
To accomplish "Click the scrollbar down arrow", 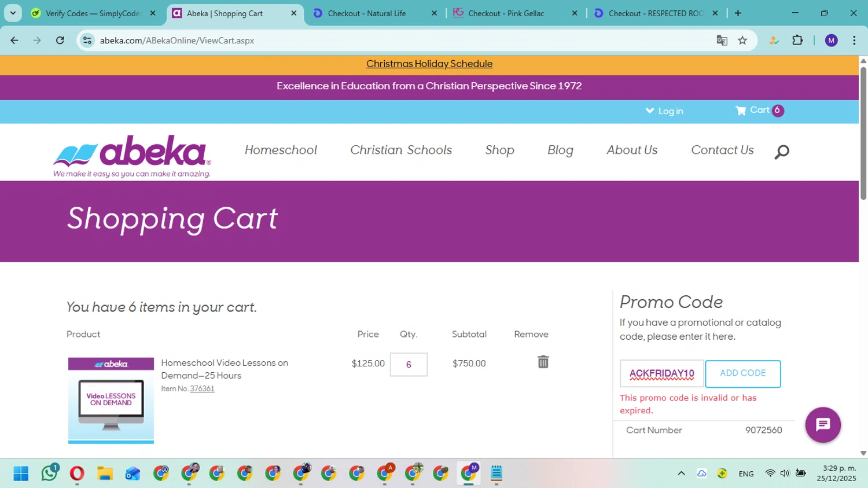I will (863, 453).
